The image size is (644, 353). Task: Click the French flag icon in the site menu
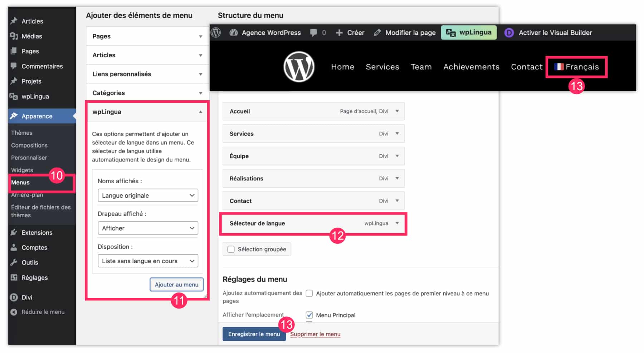click(559, 67)
